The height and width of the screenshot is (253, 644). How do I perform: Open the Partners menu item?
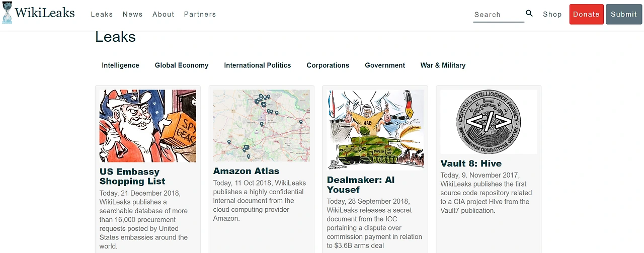click(x=200, y=14)
